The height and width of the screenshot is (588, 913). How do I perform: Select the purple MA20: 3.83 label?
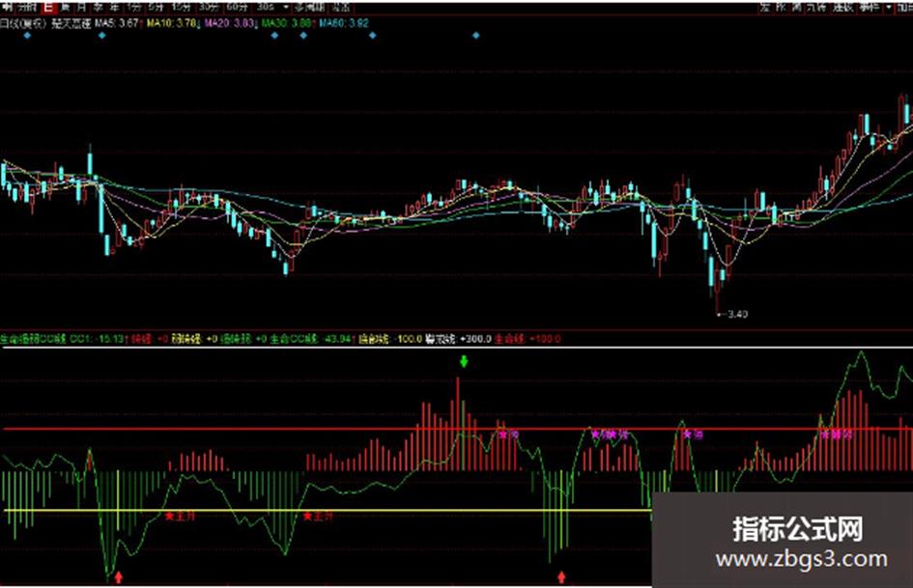229,23
